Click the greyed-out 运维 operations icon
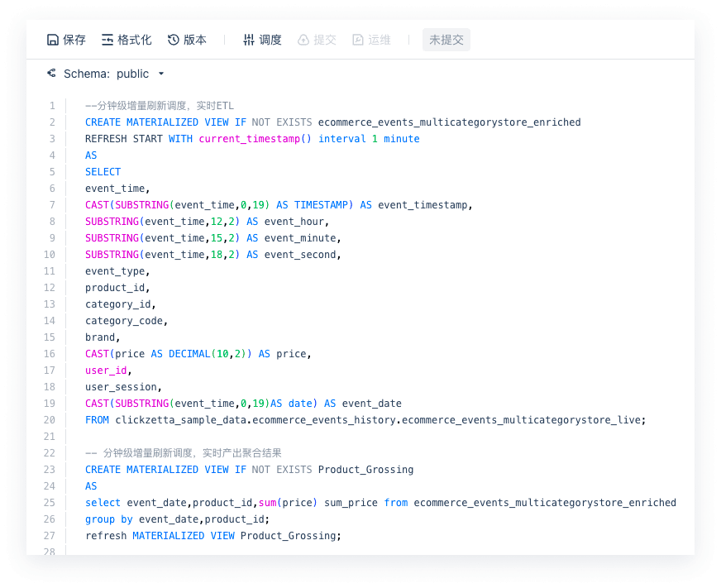Viewport: 721px width, 588px height. pos(358,40)
